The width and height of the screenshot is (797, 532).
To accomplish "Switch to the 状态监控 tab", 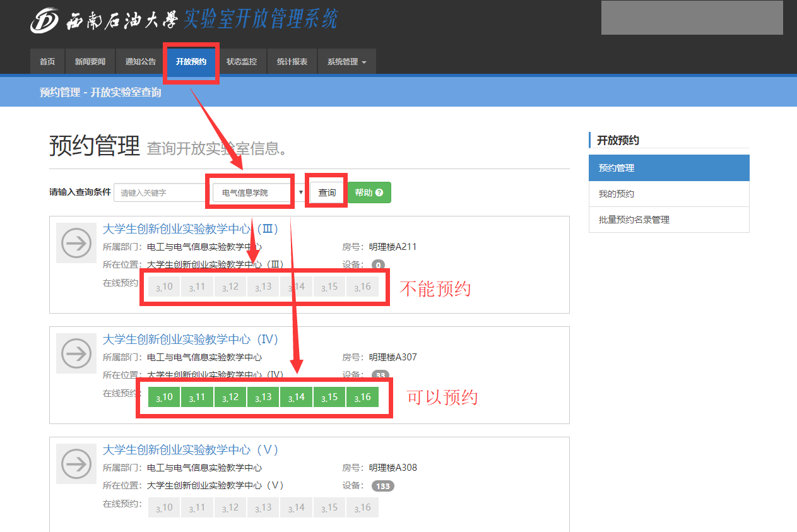I will 242,61.
